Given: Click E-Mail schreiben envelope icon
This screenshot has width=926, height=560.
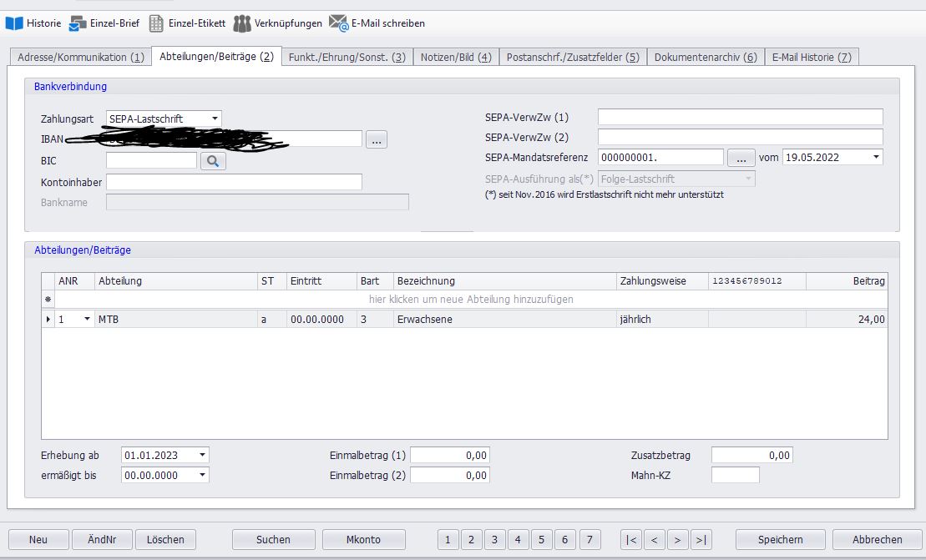Looking at the screenshot, I should pyautogui.click(x=338, y=23).
